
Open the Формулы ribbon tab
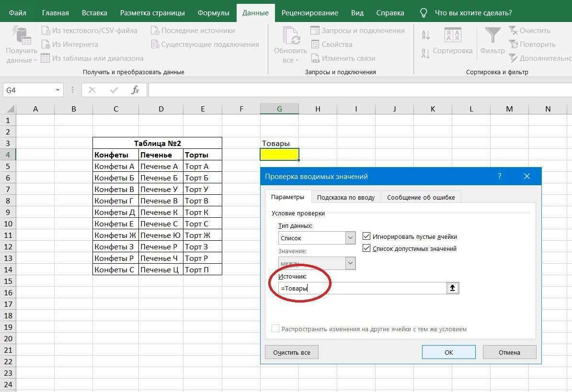(213, 12)
